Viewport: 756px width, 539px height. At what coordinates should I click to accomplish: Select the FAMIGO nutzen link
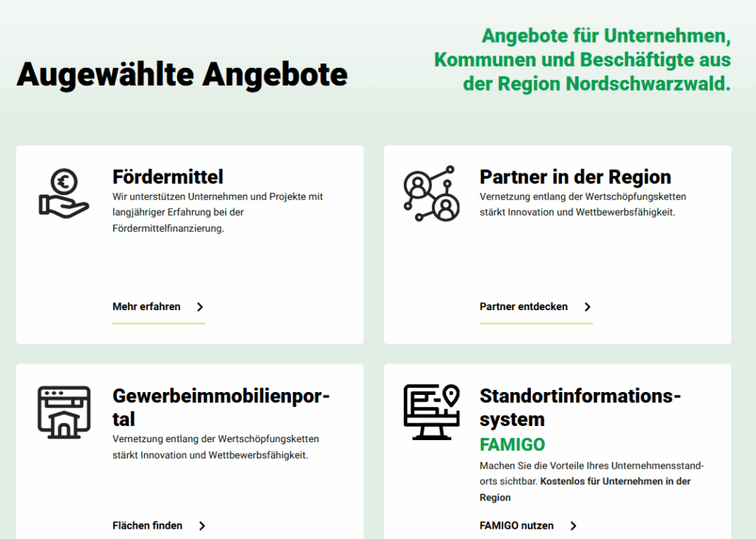(x=516, y=526)
